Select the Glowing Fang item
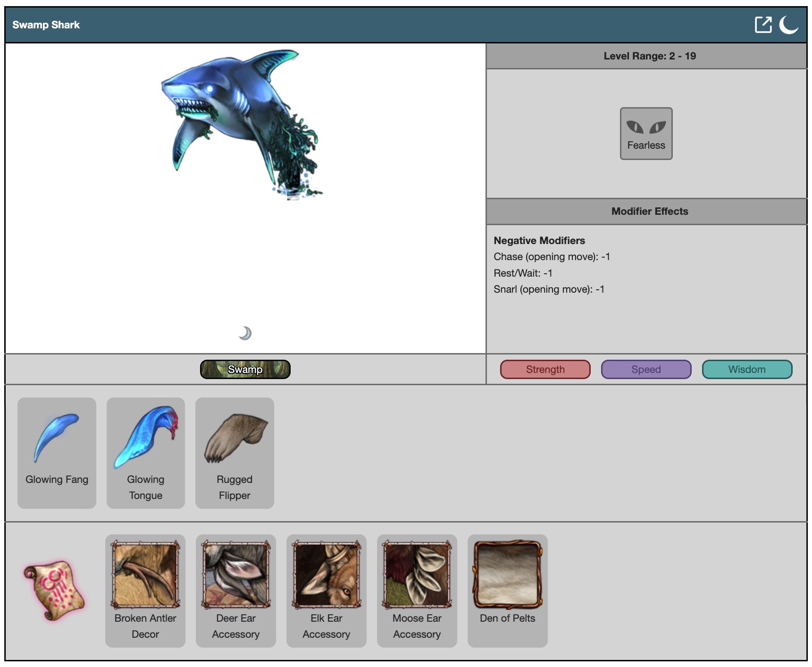Viewport: 812px width, 667px height. pyautogui.click(x=57, y=452)
